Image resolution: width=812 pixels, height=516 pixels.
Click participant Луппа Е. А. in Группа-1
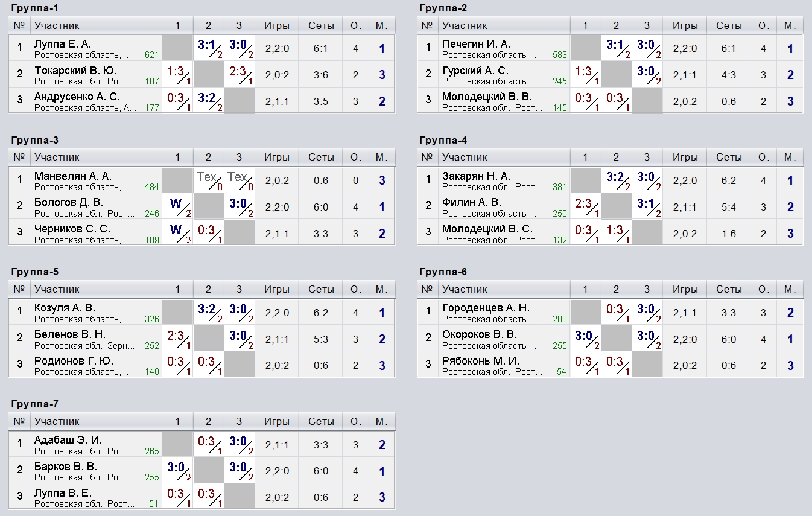tap(63, 44)
